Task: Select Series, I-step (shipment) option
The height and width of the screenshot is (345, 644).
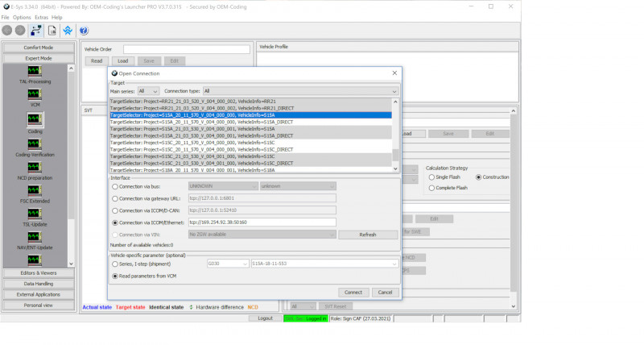Action: 115,263
